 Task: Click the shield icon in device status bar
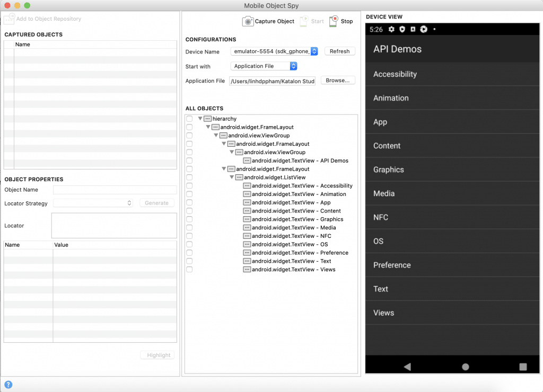(x=402, y=30)
